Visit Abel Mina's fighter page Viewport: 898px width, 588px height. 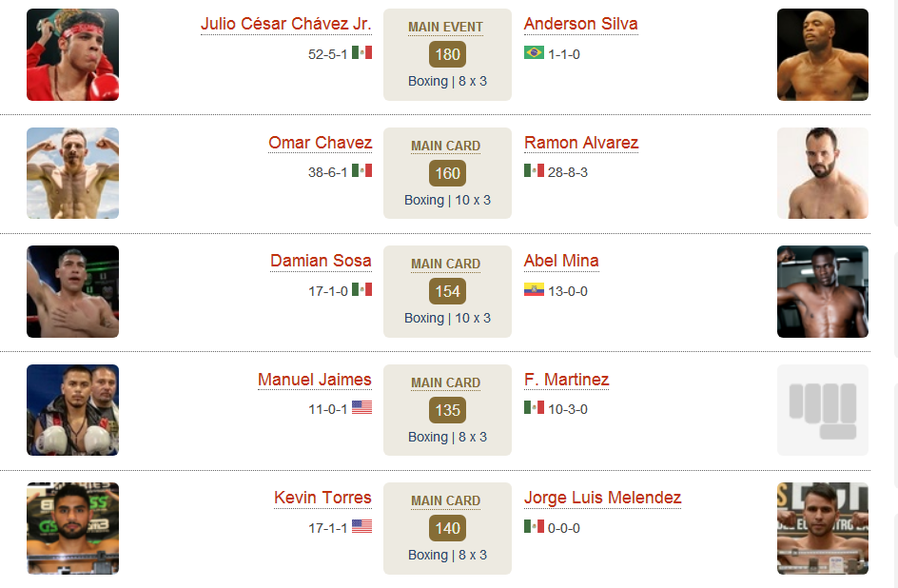[561, 261]
